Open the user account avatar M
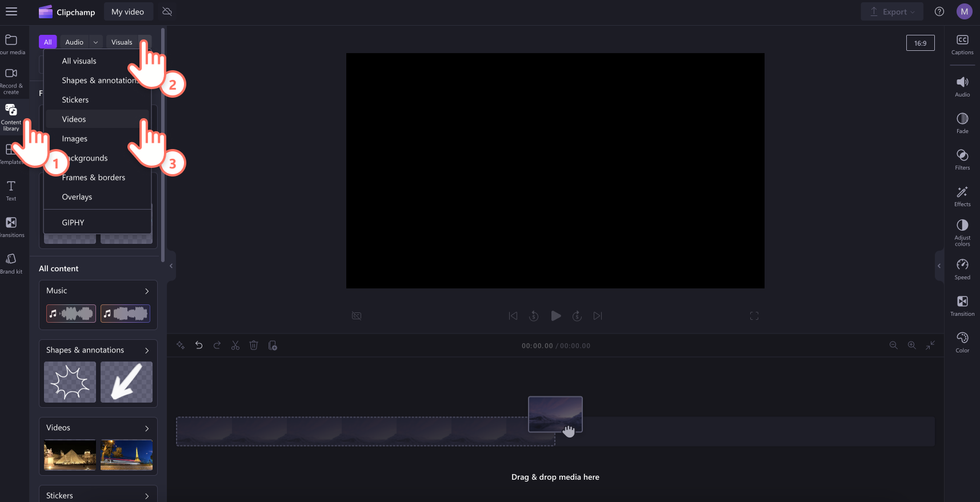This screenshot has width=980, height=502. point(964,11)
